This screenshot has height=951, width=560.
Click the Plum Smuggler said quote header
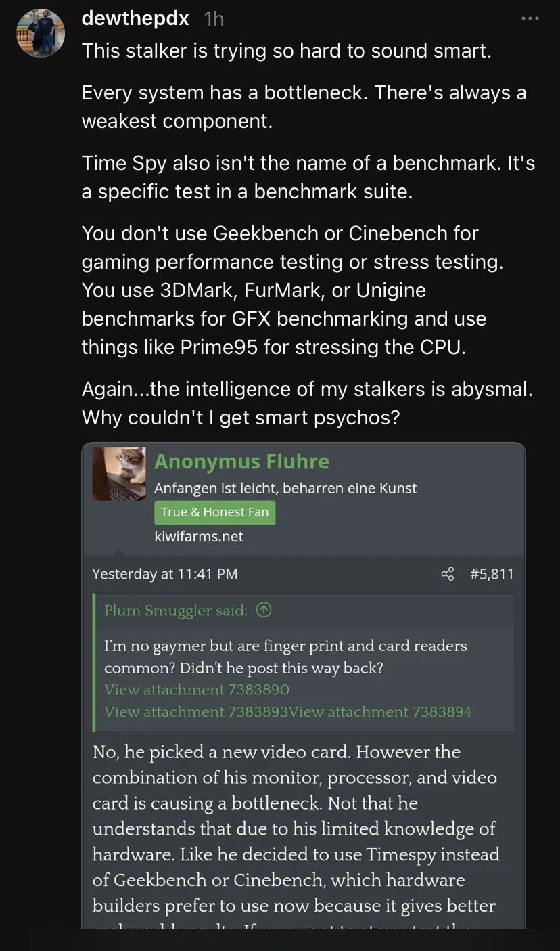pyautogui.click(x=176, y=611)
